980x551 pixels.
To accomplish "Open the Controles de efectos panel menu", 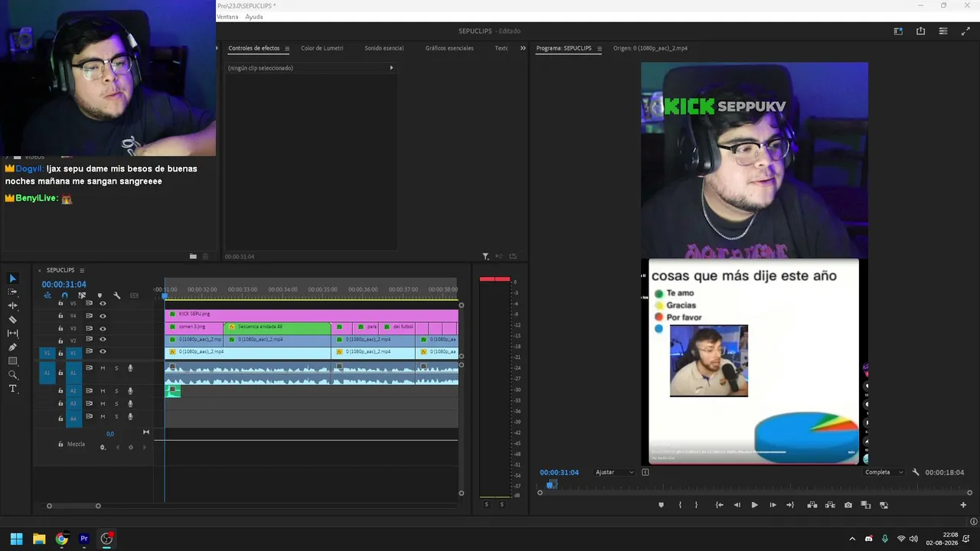I will tap(287, 48).
